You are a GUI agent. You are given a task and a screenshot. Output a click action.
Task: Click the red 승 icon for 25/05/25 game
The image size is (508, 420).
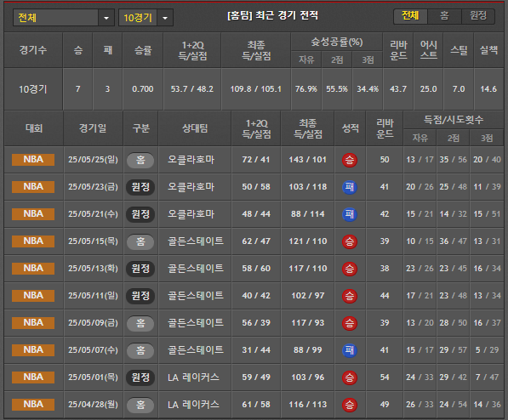tap(350, 160)
